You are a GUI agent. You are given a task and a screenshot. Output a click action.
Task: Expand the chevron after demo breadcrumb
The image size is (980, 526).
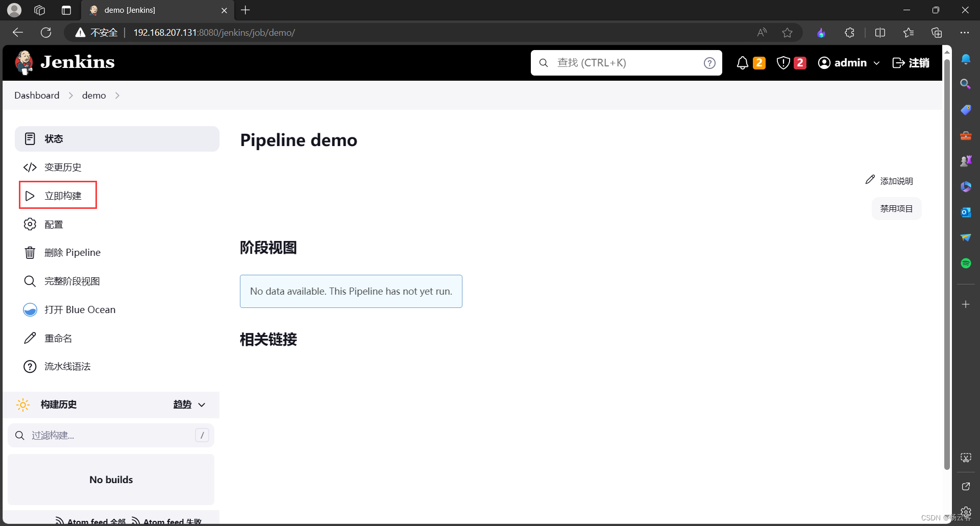click(117, 95)
